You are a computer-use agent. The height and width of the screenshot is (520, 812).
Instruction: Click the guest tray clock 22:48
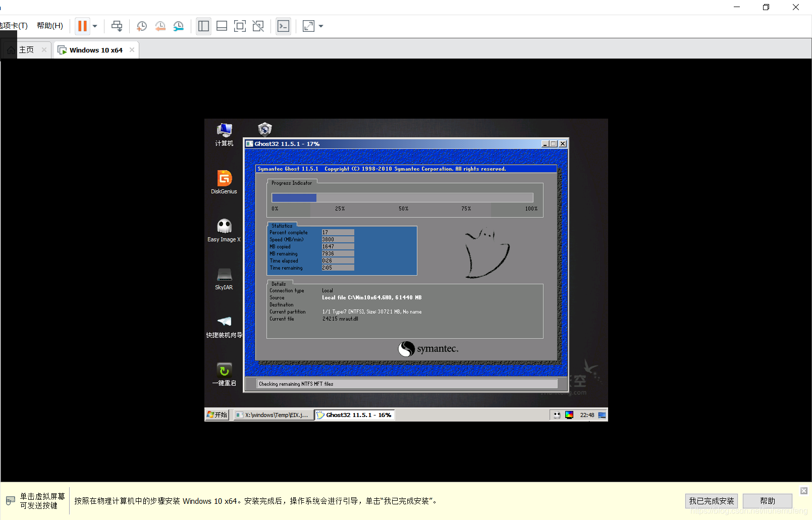coord(587,415)
